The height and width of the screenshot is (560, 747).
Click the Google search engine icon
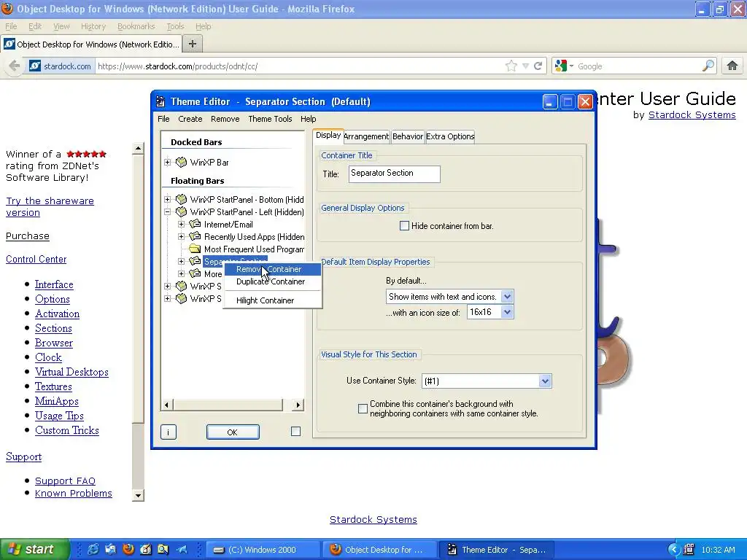click(561, 66)
